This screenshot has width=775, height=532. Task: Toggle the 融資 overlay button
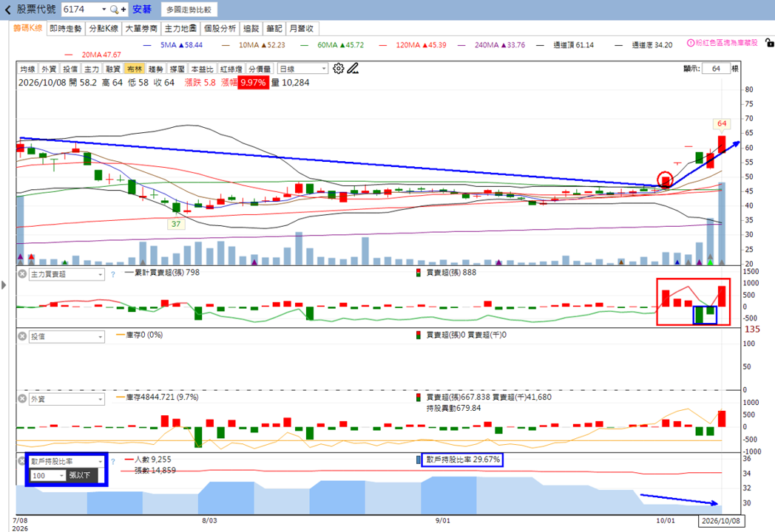pos(112,69)
